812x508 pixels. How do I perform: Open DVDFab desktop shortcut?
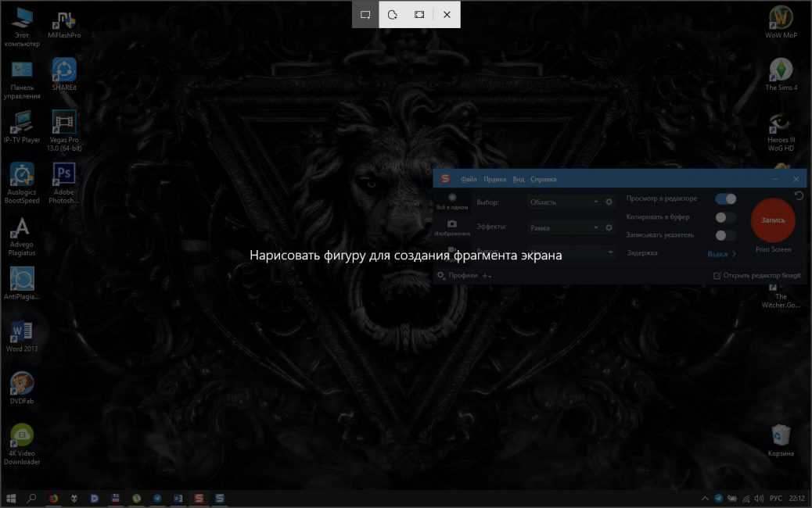(x=22, y=388)
